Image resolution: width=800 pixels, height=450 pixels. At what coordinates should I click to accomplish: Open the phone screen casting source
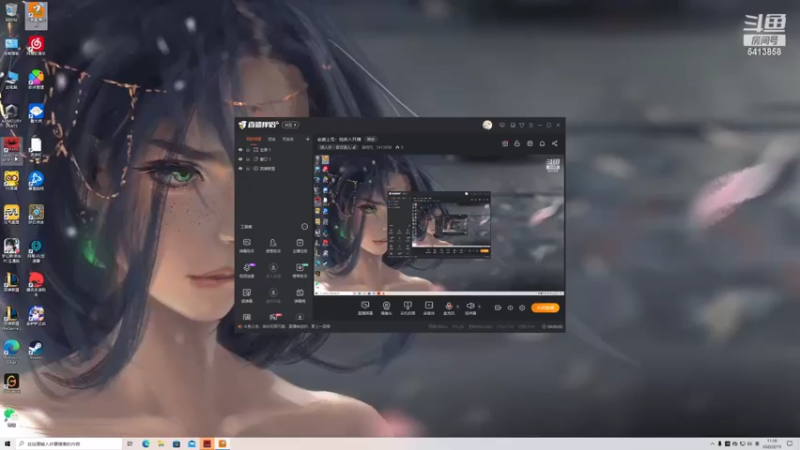(407, 308)
